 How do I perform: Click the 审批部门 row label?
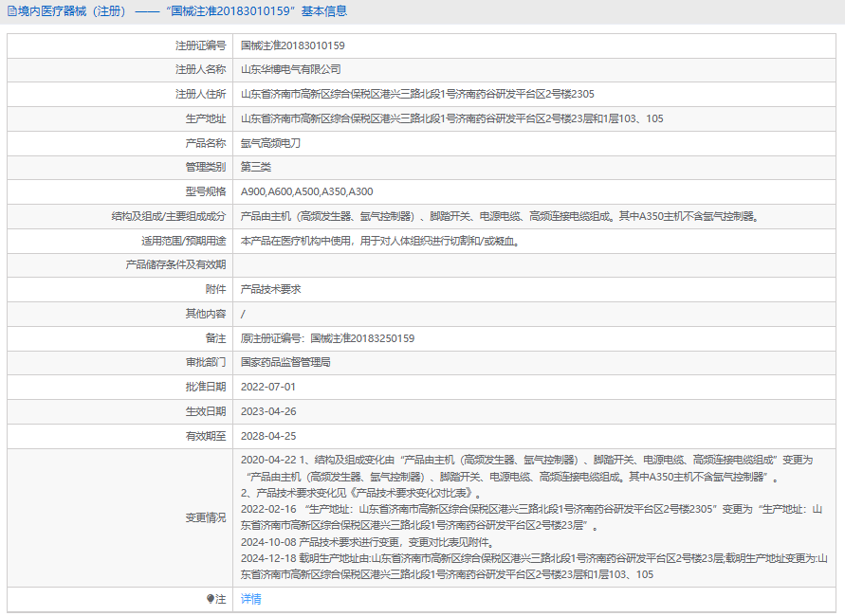(206, 362)
